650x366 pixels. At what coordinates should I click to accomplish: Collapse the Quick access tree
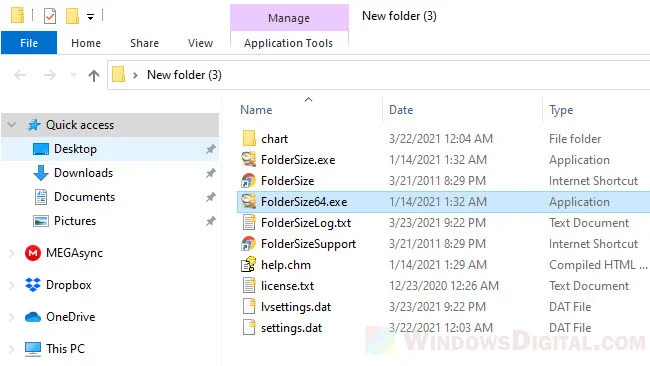[12, 125]
